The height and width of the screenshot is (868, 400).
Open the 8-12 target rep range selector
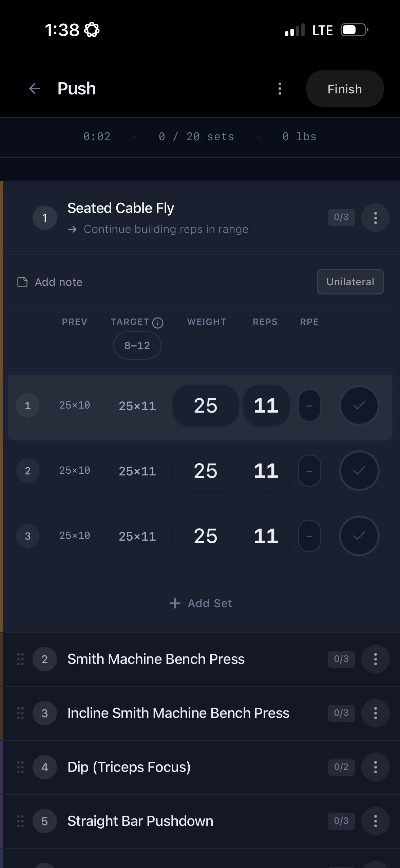tap(137, 345)
